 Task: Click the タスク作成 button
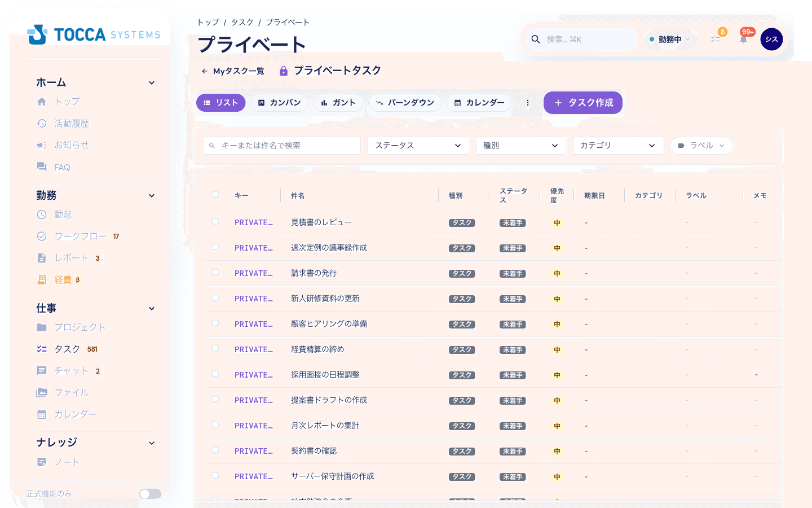coord(583,103)
